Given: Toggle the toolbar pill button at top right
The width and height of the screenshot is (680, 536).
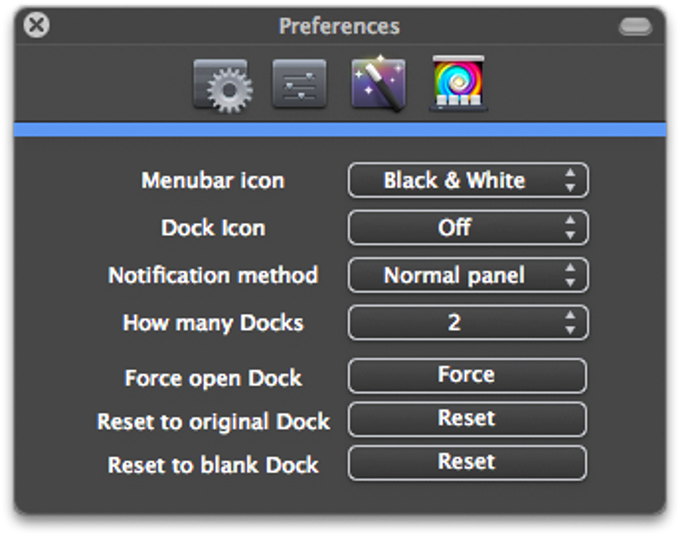Looking at the screenshot, I should [x=635, y=26].
